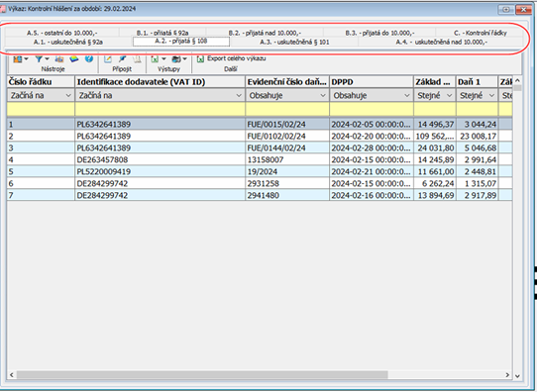This screenshot has height=392, width=537.
Task: Click the printer icon in Výstupy group
Action: (176, 59)
